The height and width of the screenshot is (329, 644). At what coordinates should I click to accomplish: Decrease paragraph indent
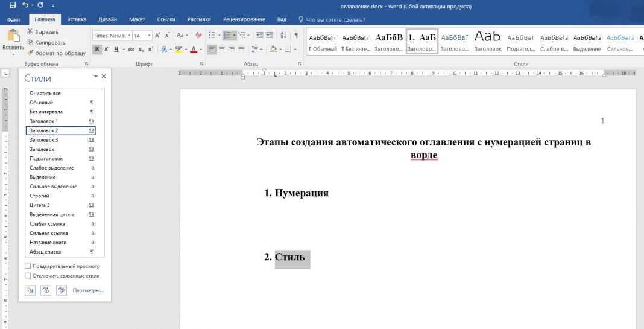point(259,36)
